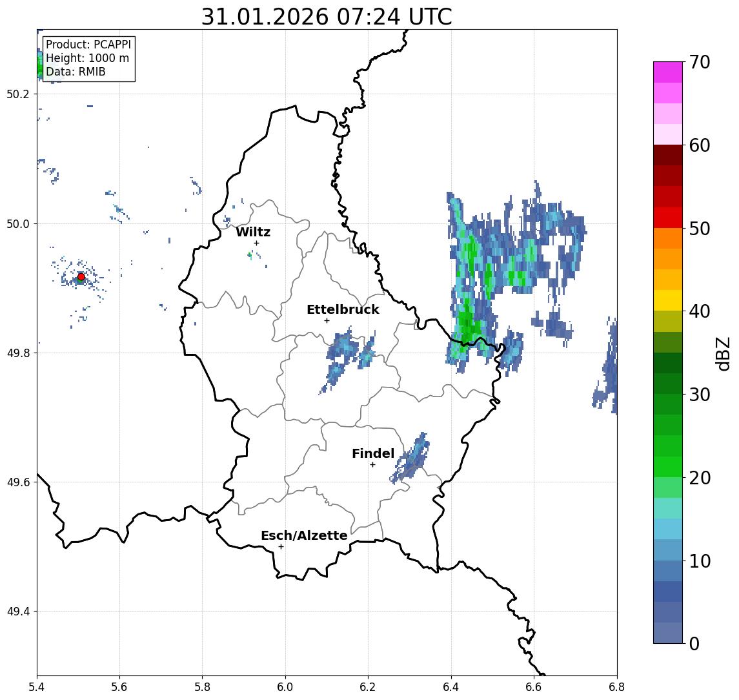Click the colorbar tick value 40
Viewport: 739px width, 700px height.
pyautogui.click(x=700, y=311)
